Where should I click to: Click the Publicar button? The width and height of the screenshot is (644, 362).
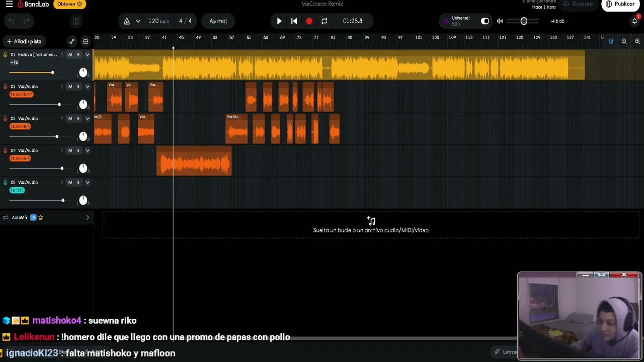click(x=620, y=4)
